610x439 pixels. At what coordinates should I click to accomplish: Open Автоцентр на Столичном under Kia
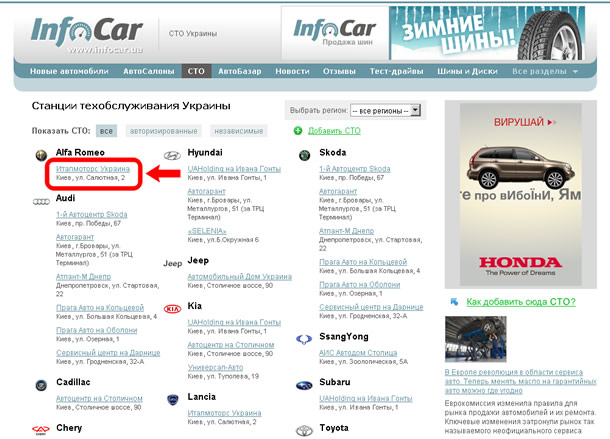(x=231, y=345)
